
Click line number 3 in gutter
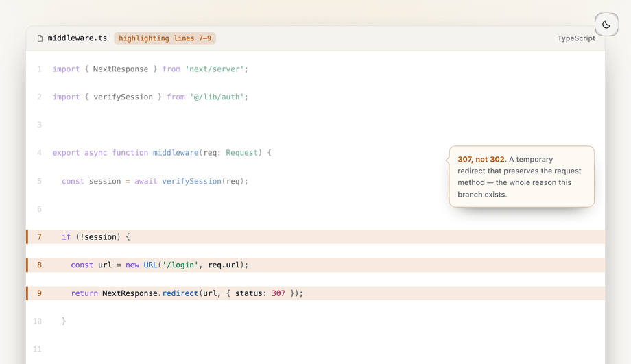(x=40, y=125)
